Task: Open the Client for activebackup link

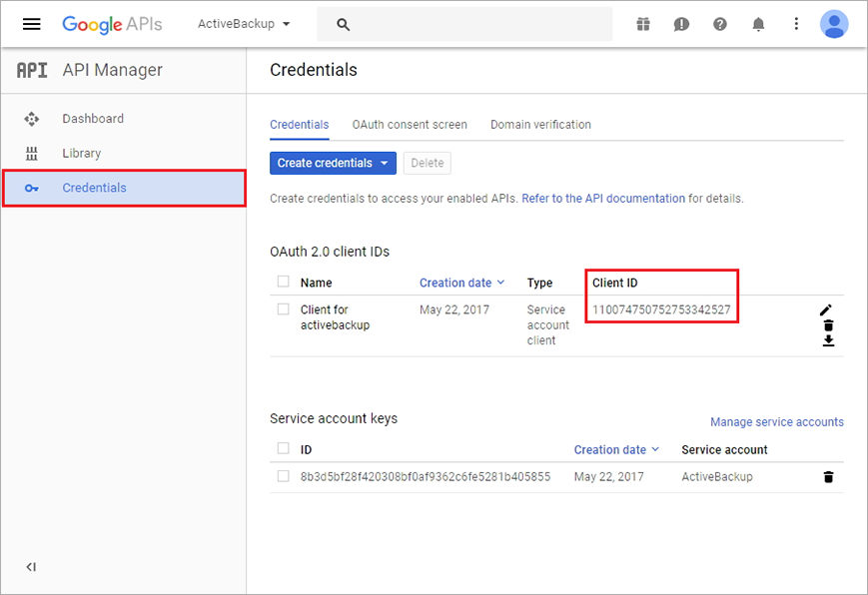Action: (335, 317)
